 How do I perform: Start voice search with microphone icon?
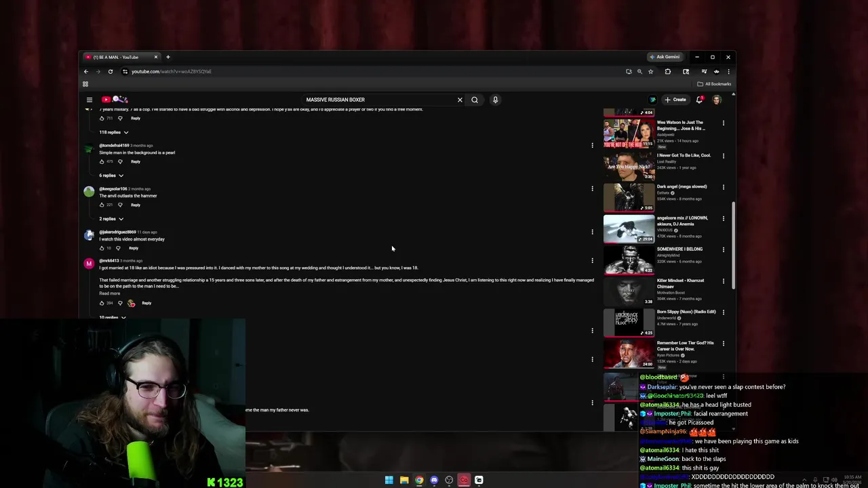tap(495, 100)
